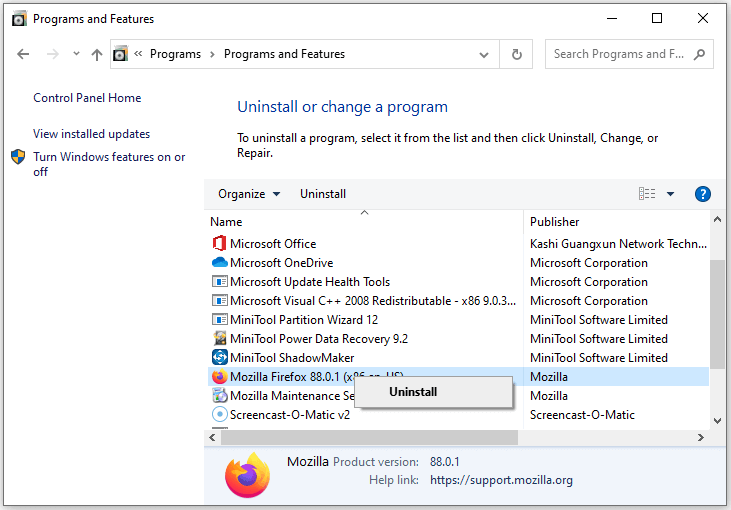Open View installed updates link
Viewport: 731px width, 510px height.
pyautogui.click(x=91, y=134)
